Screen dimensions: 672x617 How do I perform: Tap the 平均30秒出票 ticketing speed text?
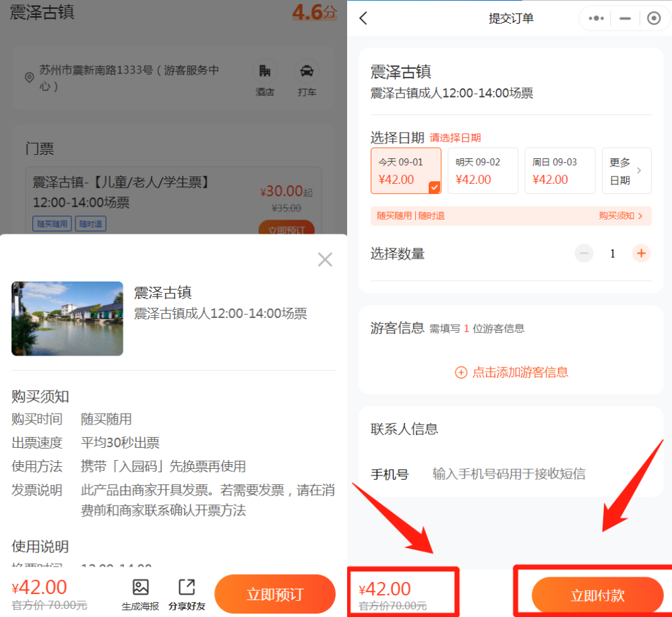tap(120, 443)
